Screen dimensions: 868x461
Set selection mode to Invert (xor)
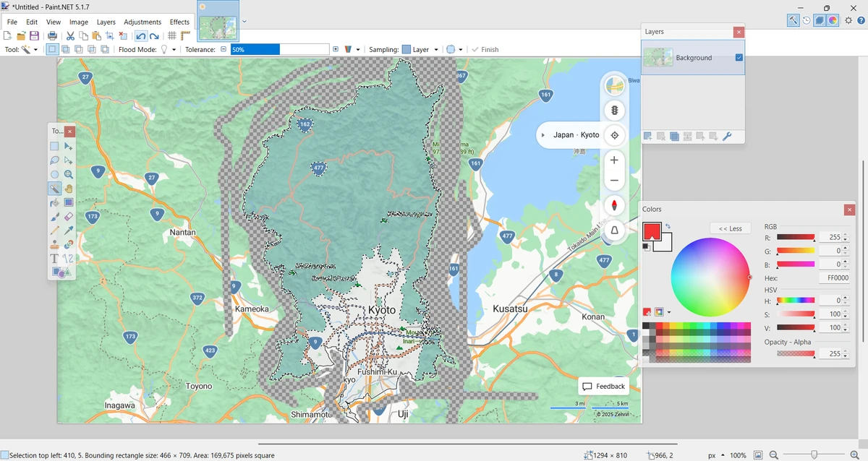tap(105, 50)
